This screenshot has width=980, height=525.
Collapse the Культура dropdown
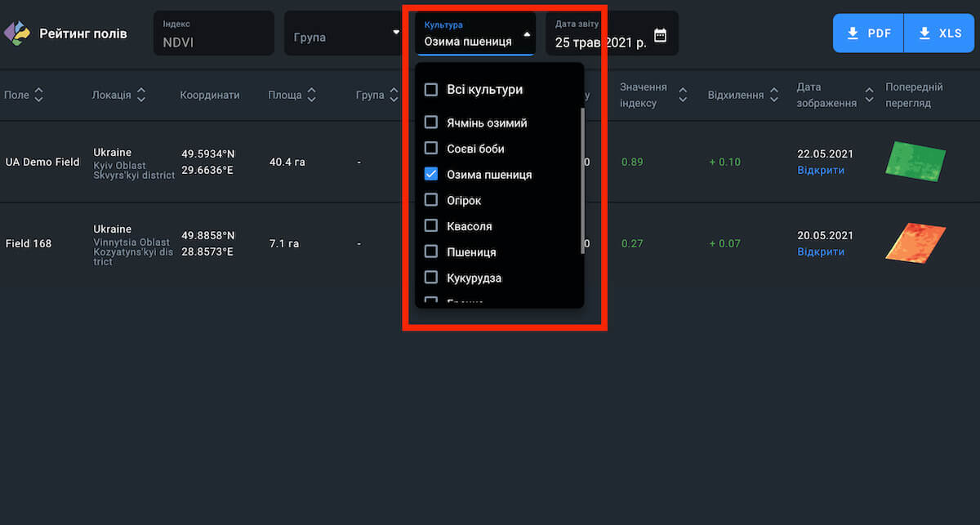click(527, 34)
